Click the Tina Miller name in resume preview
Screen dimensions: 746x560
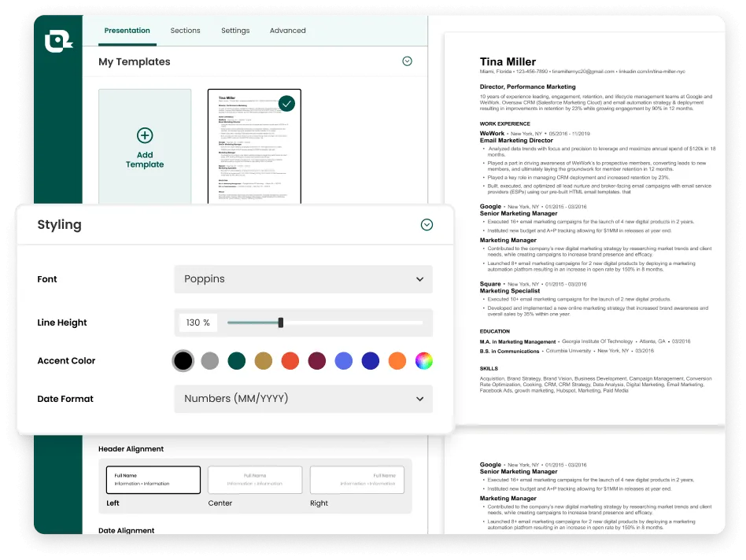point(508,62)
